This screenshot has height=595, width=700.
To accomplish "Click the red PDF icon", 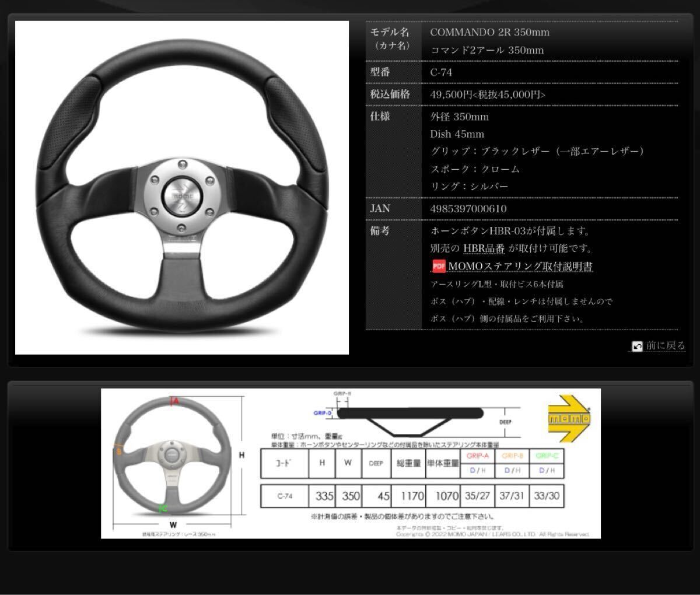I will point(439,267).
